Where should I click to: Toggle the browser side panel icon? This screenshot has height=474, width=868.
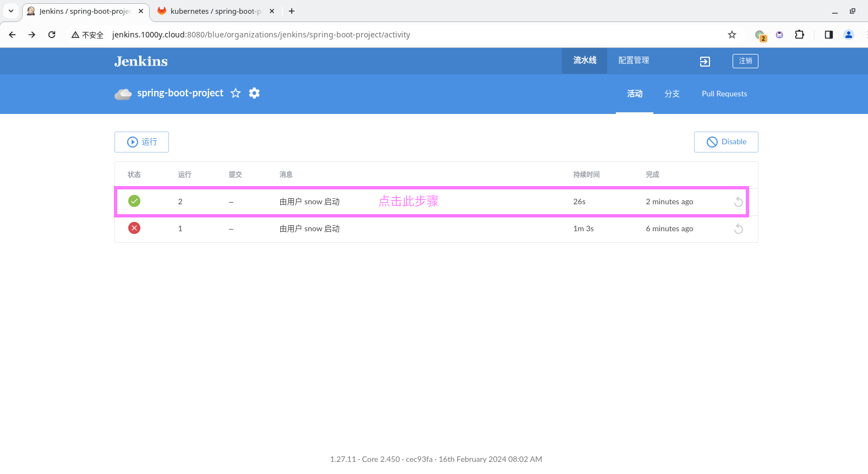[x=829, y=35]
